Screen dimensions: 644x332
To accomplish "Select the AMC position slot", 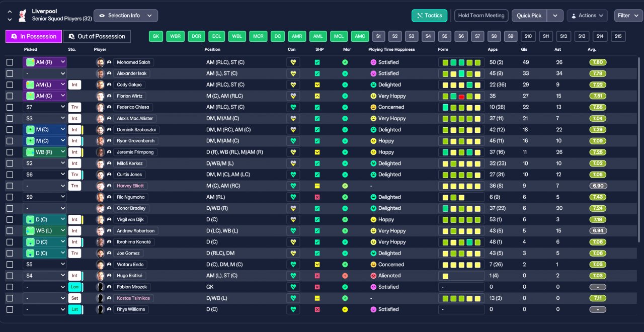I will (x=359, y=36).
